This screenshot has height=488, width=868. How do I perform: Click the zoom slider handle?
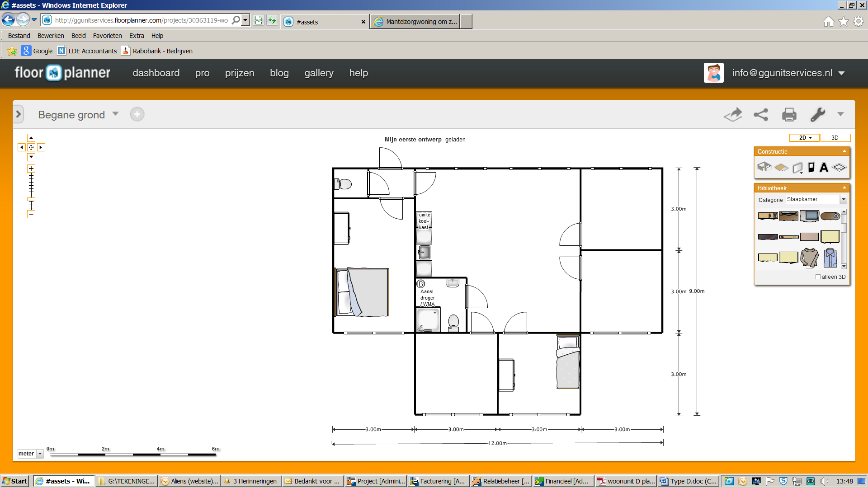(31, 199)
